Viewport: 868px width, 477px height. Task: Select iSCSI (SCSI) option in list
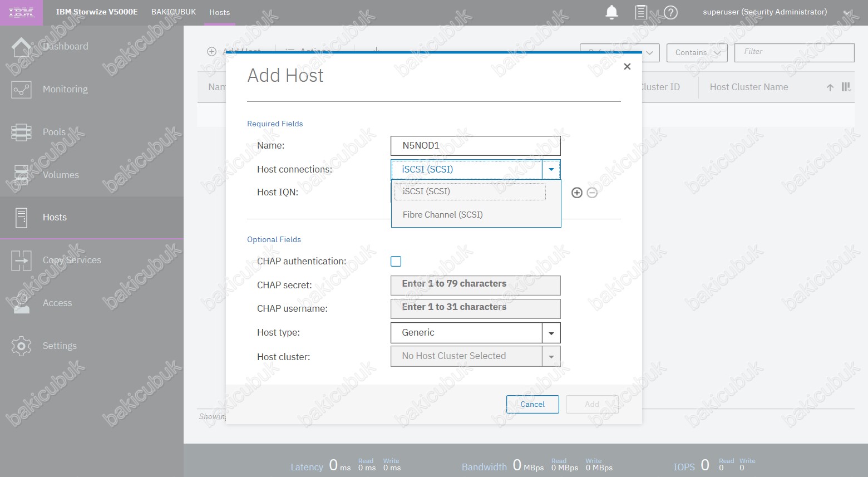[x=470, y=191]
